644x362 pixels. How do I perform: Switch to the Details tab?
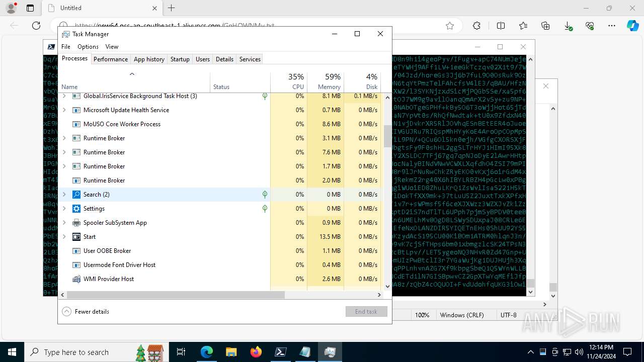click(x=224, y=59)
